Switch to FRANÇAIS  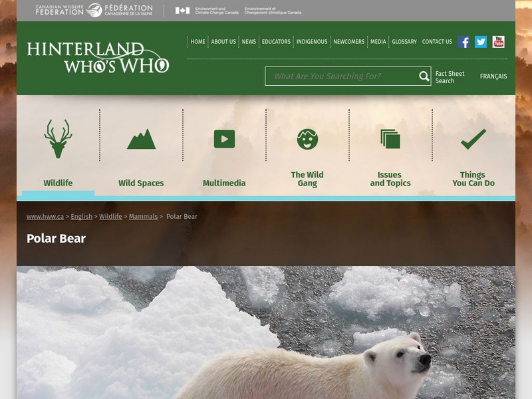click(493, 76)
